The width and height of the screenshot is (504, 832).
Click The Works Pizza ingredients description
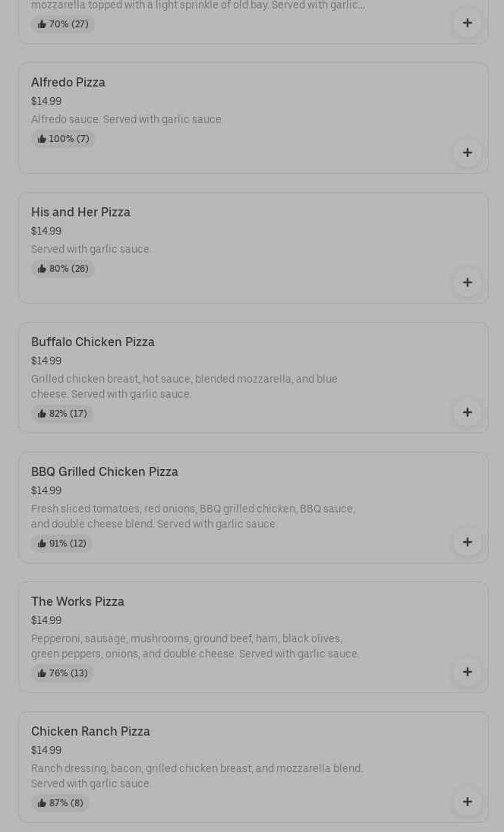[195, 646]
